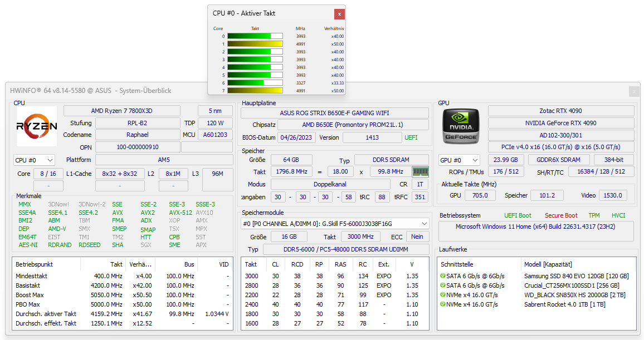Click the Boost Max operating point row
The height and width of the screenshot is (340, 644).
[x=122, y=295]
